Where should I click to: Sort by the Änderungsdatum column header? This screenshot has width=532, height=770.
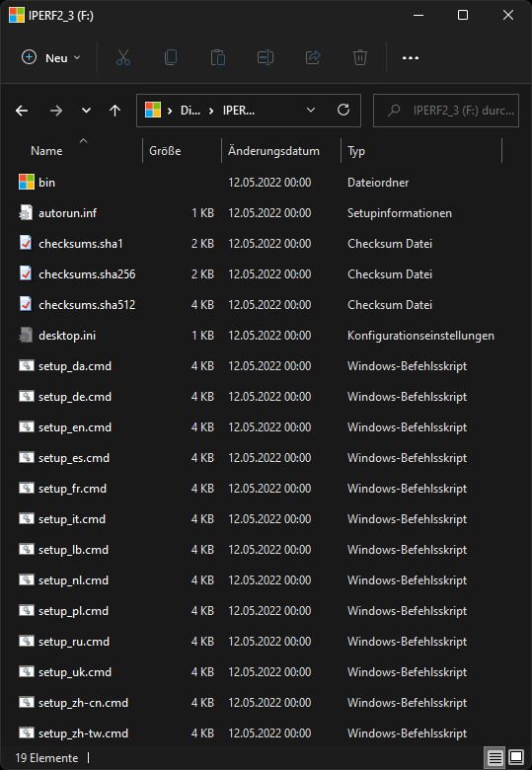point(273,151)
